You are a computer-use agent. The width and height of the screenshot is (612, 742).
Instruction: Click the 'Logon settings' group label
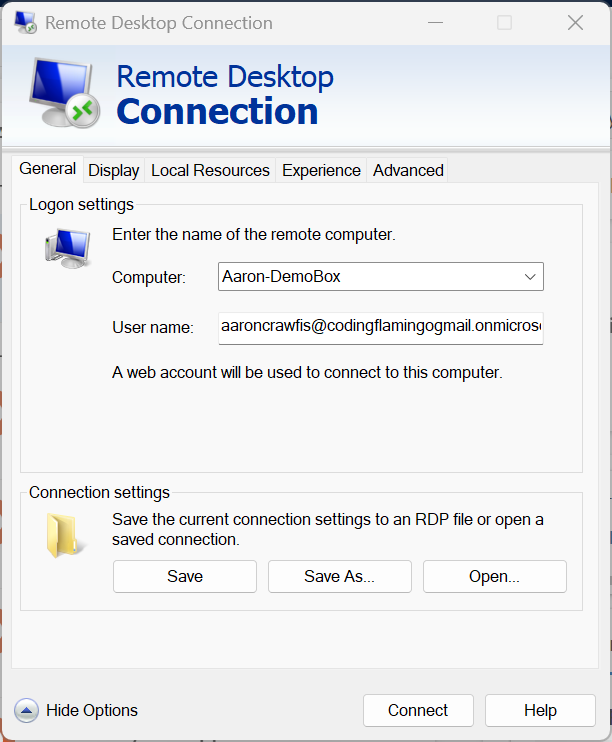click(81, 204)
